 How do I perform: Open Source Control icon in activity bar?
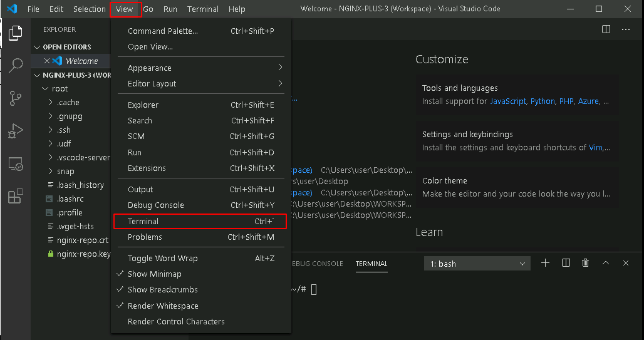pos(16,98)
